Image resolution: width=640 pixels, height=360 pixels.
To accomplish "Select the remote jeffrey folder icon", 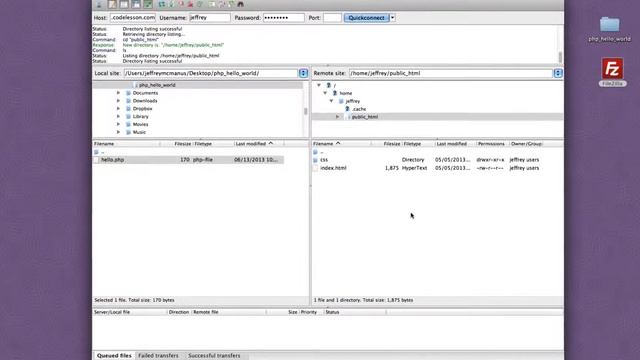I will pyautogui.click(x=341, y=101).
